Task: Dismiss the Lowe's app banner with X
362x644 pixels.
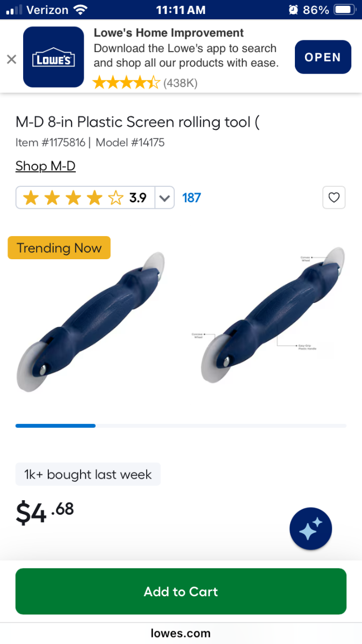Action: (x=11, y=59)
